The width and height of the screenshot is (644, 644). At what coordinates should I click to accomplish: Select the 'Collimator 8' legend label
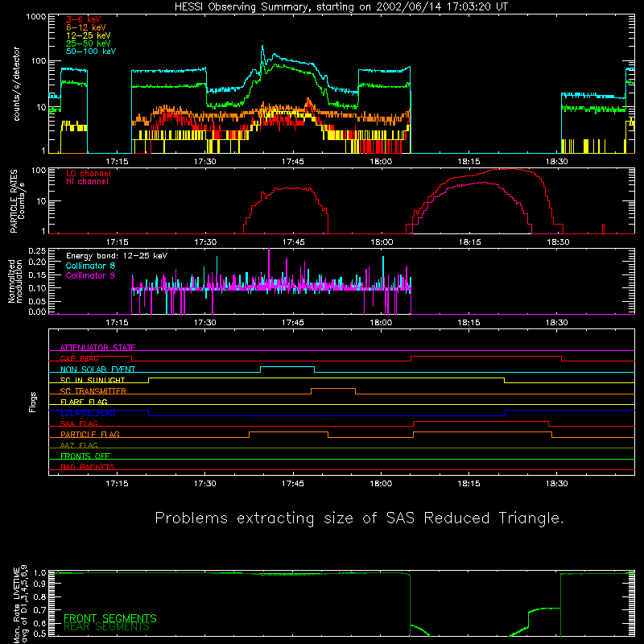tap(90, 266)
